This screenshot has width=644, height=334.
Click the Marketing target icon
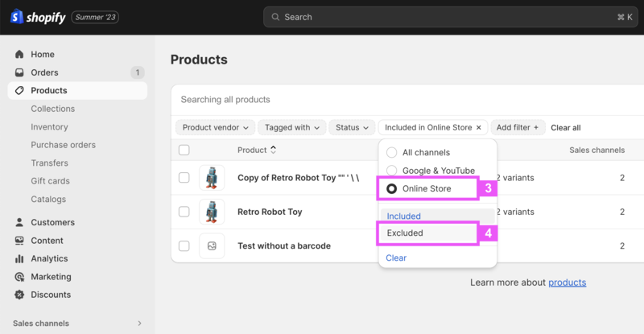[19, 277]
